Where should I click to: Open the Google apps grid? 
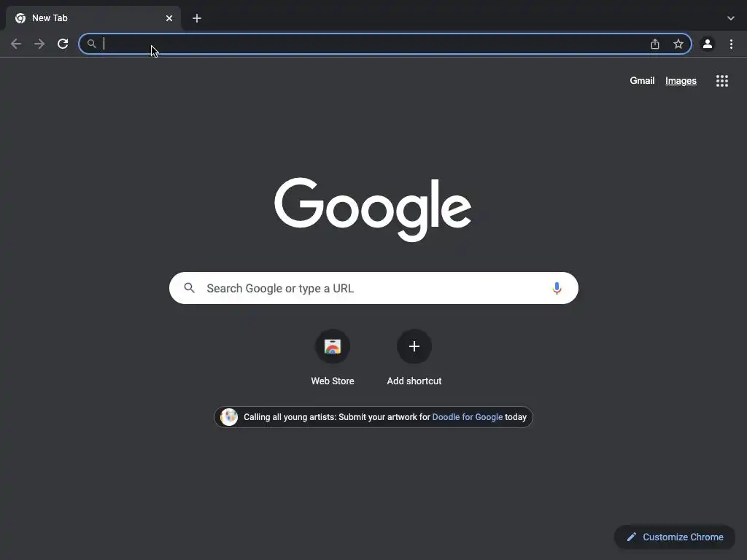point(722,81)
